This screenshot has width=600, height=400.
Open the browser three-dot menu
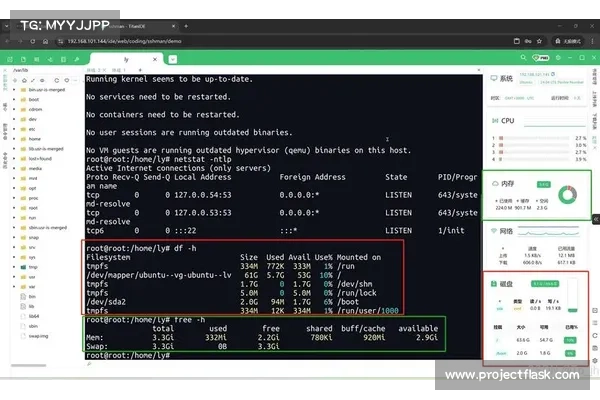pos(592,41)
